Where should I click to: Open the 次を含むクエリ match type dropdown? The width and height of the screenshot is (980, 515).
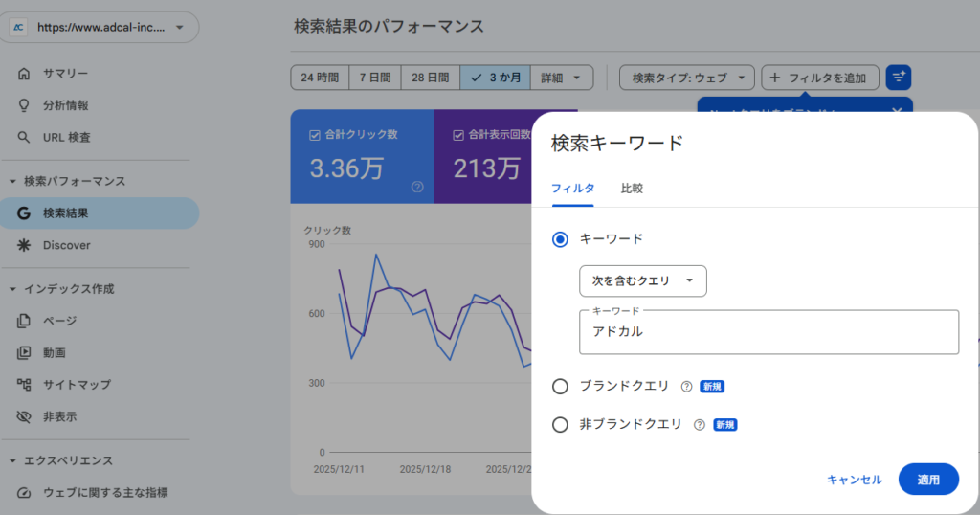coord(643,281)
